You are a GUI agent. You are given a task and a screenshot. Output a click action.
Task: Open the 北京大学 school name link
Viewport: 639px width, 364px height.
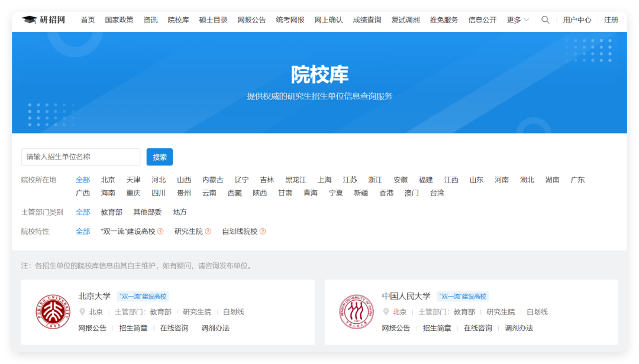point(95,296)
